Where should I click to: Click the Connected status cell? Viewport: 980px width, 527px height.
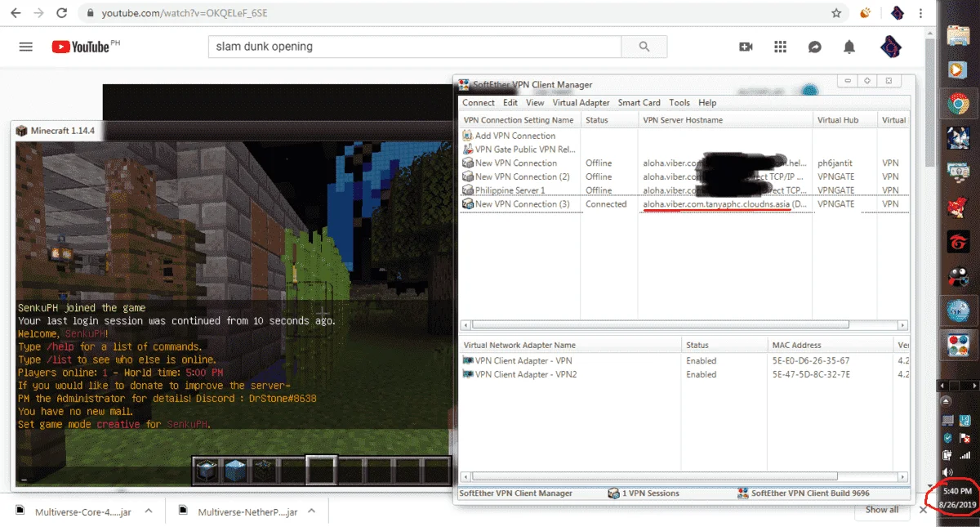click(x=606, y=204)
